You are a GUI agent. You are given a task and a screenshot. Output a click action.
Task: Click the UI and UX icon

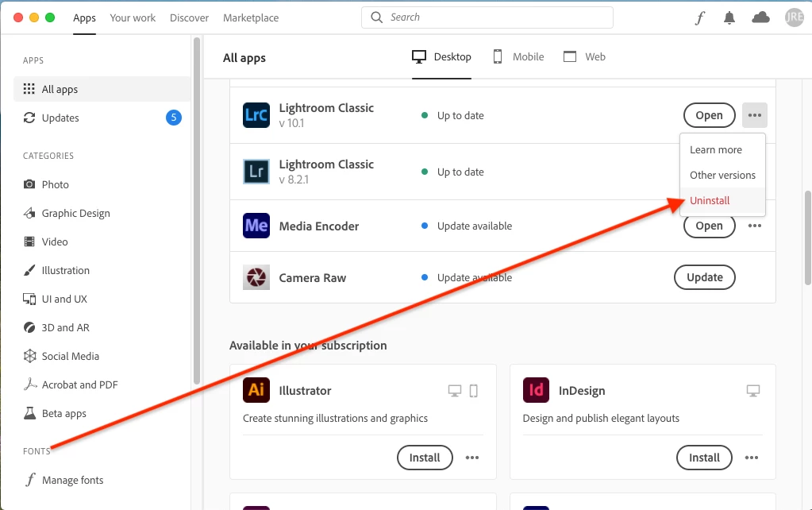click(x=29, y=299)
